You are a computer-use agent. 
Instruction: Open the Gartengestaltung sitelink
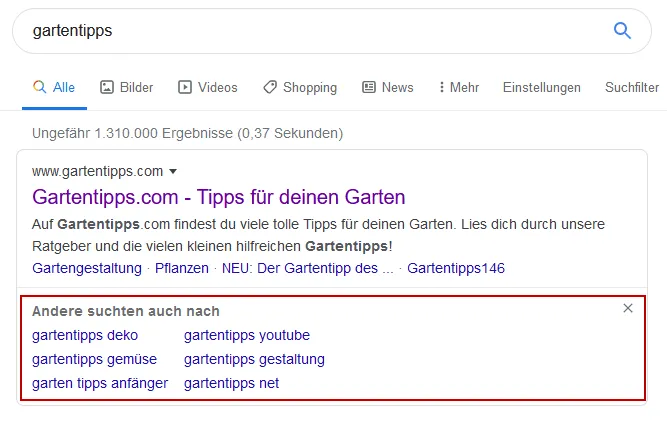click(87, 268)
